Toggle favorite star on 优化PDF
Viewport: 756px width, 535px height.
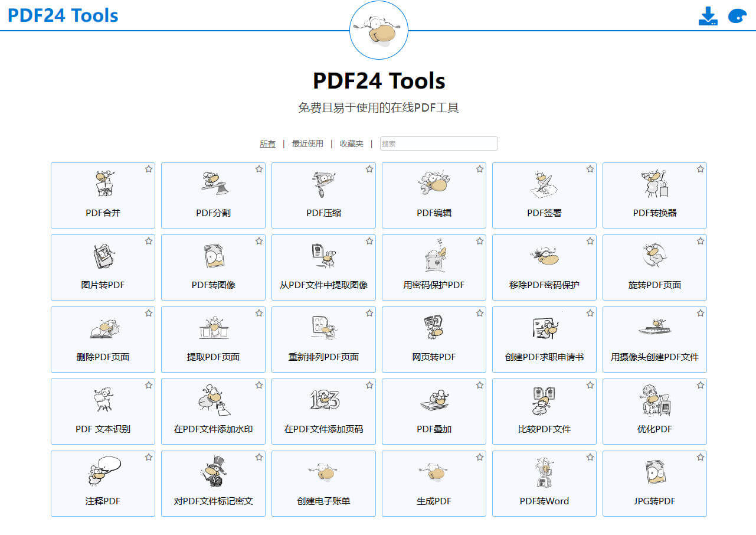click(701, 385)
